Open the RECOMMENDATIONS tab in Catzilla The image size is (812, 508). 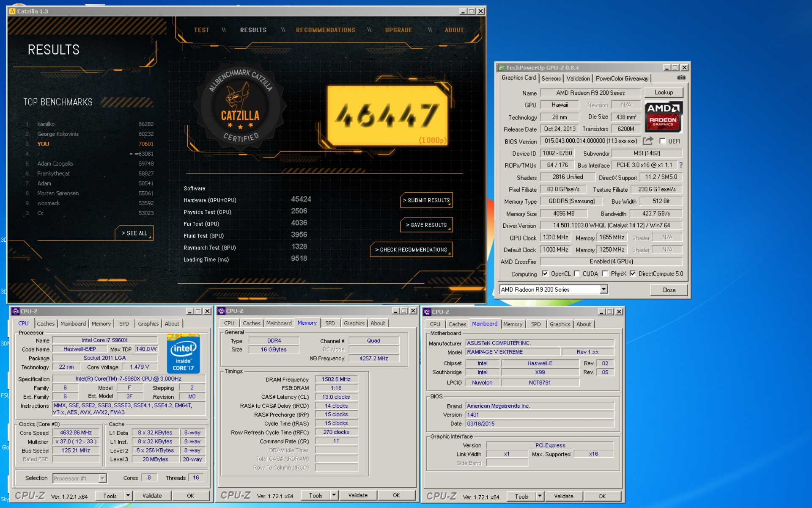325,30
